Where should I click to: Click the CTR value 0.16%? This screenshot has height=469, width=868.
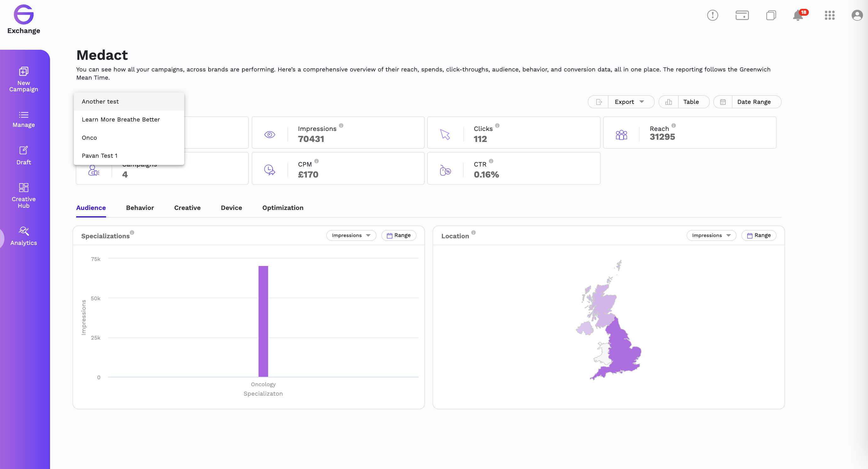(486, 174)
